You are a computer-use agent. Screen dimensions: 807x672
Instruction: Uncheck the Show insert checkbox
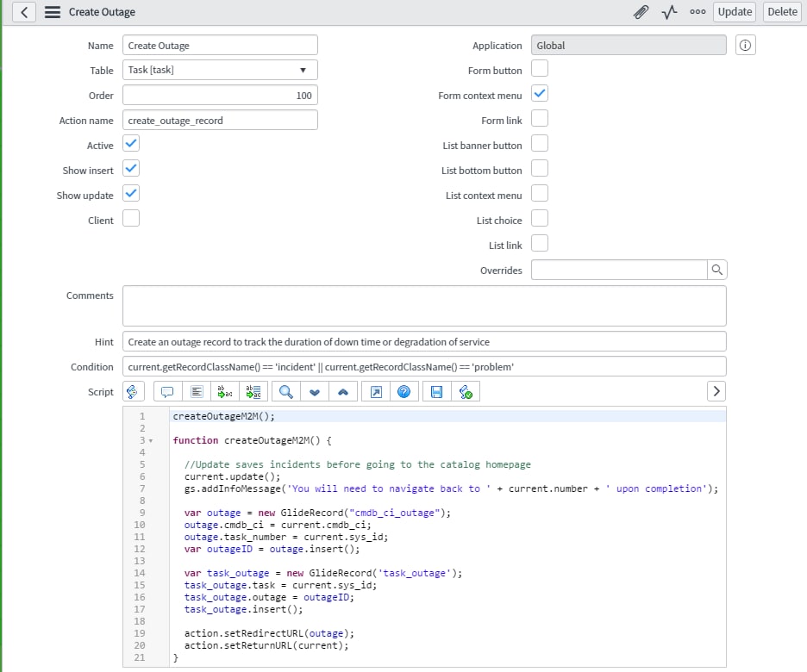[131, 168]
